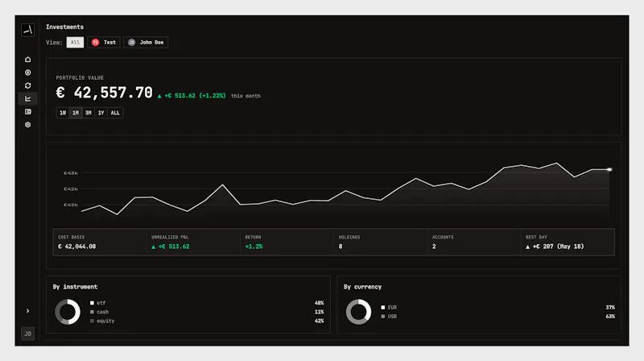Click the Accounts value 2
The height and width of the screenshot is (361, 644).
[434, 247]
